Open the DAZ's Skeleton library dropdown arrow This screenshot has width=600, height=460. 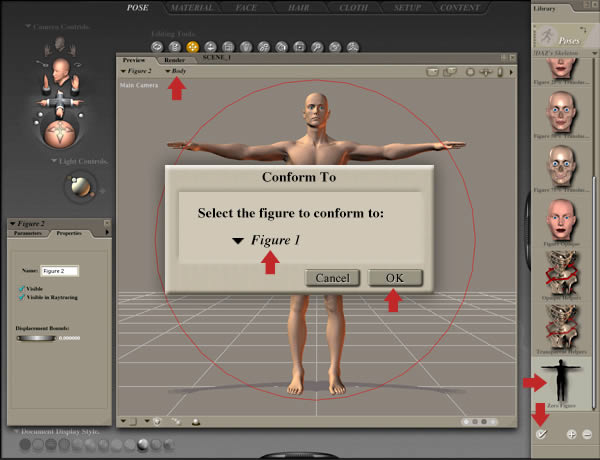pos(594,53)
